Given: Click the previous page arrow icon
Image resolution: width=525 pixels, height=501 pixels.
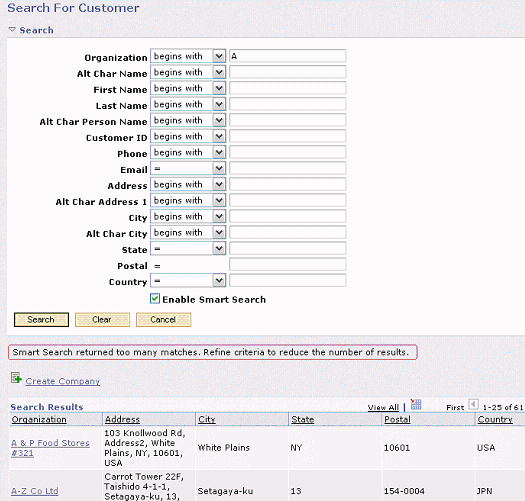Looking at the screenshot, I should [x=473, y=405].
